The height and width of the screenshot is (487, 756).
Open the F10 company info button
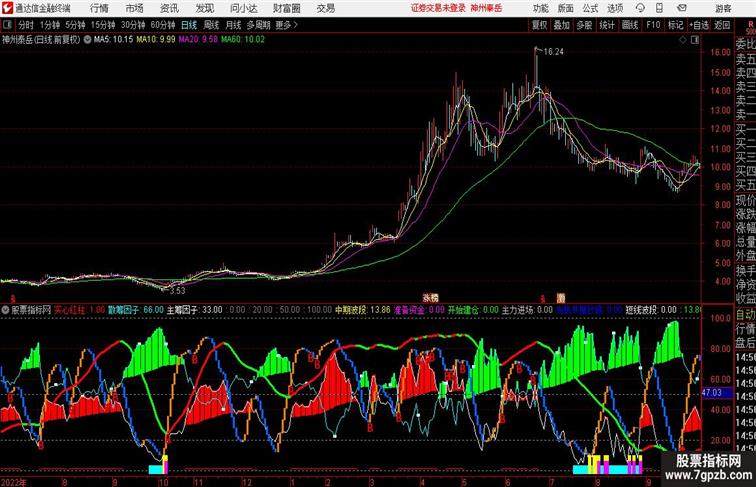pos(653,25)
